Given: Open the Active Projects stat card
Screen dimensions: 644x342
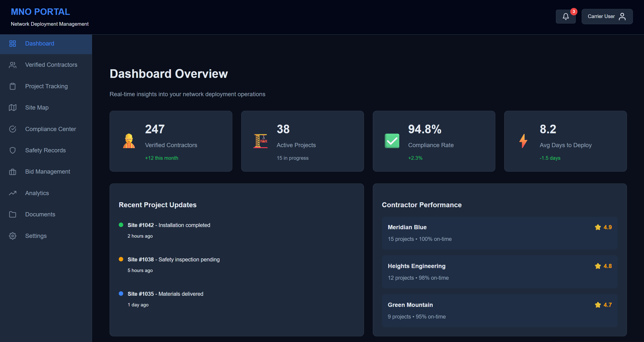Looking at the screenshot, I should (302, 141).
